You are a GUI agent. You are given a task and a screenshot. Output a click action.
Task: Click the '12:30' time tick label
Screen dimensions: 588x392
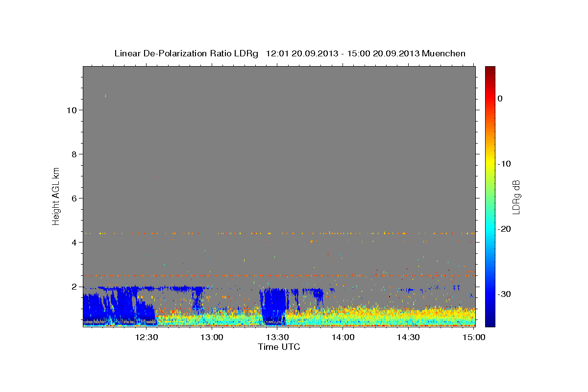(x=147, y=337)
